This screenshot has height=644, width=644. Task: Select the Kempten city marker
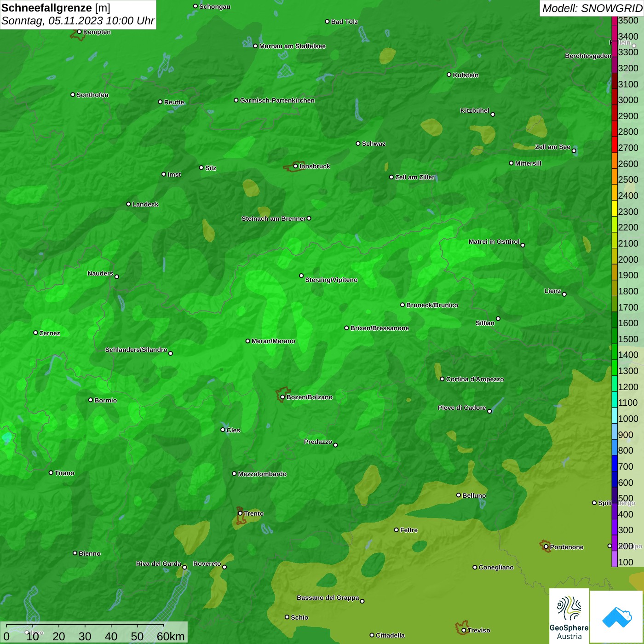(79, 32)
